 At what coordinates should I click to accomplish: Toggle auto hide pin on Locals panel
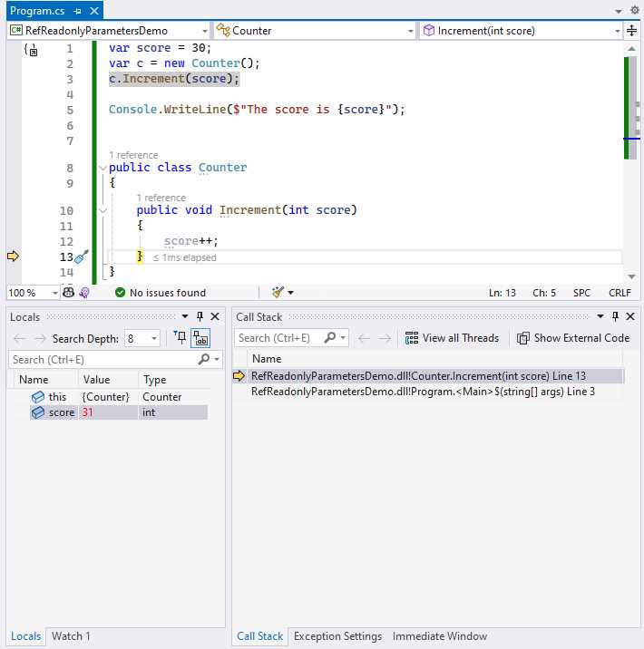pos(200,316)
